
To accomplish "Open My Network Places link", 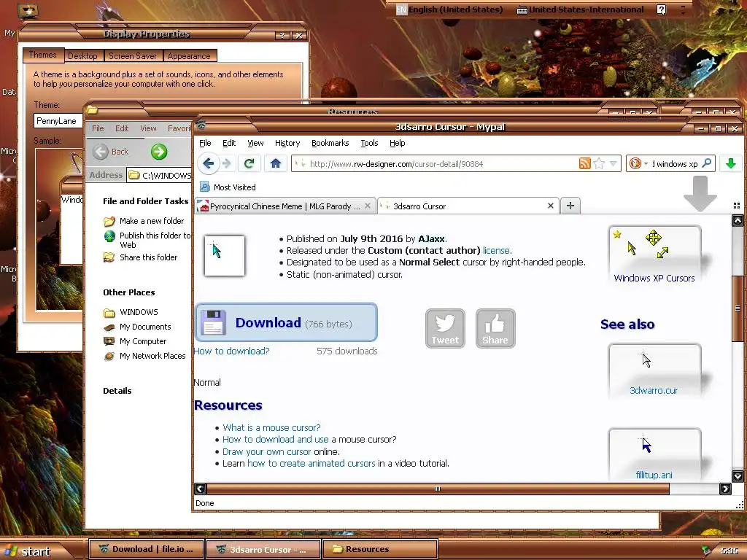I will coord(145,356).
